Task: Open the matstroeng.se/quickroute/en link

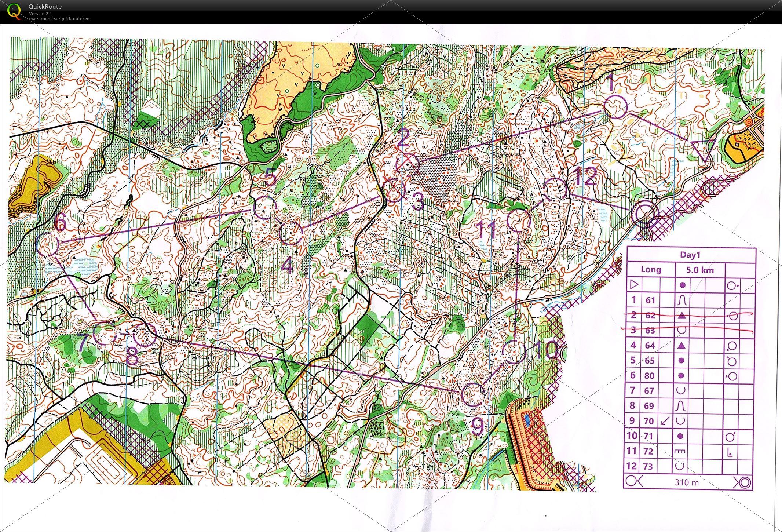Action: 59,19
